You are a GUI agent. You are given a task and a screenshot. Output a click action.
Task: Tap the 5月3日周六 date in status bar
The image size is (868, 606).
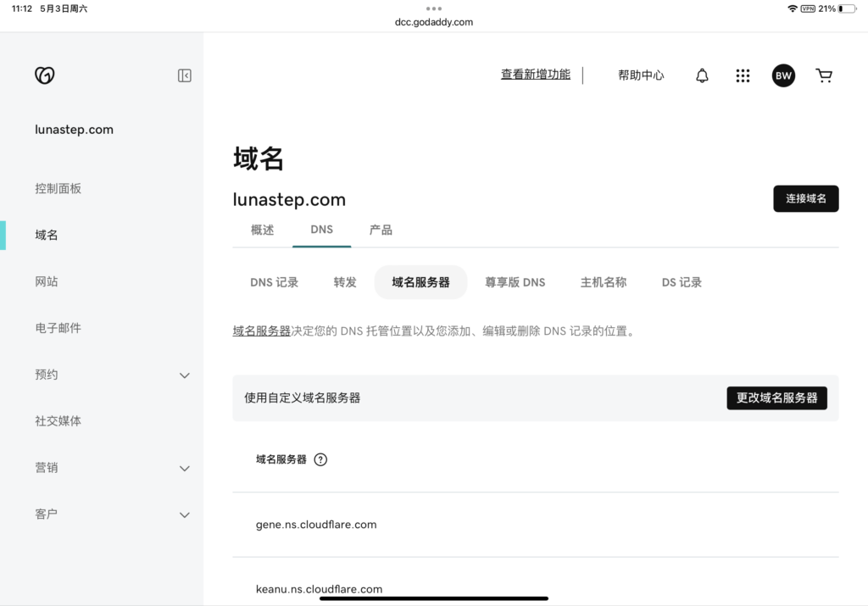pyautogui.click(x=64, y=8)
